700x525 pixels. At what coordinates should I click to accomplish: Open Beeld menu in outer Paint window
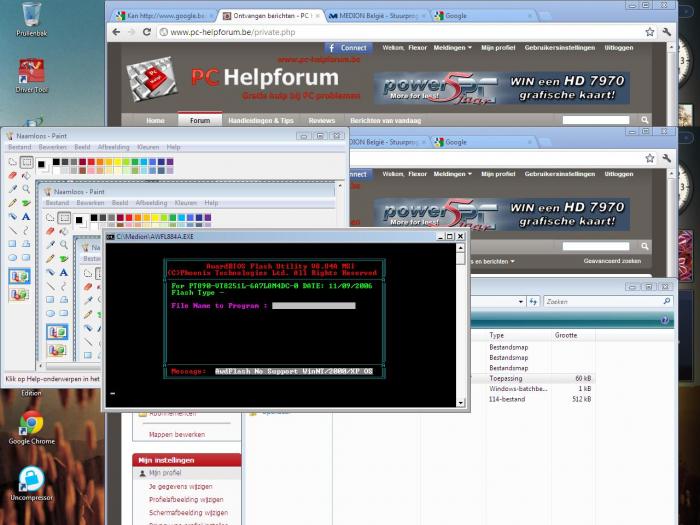coord(82,147)
